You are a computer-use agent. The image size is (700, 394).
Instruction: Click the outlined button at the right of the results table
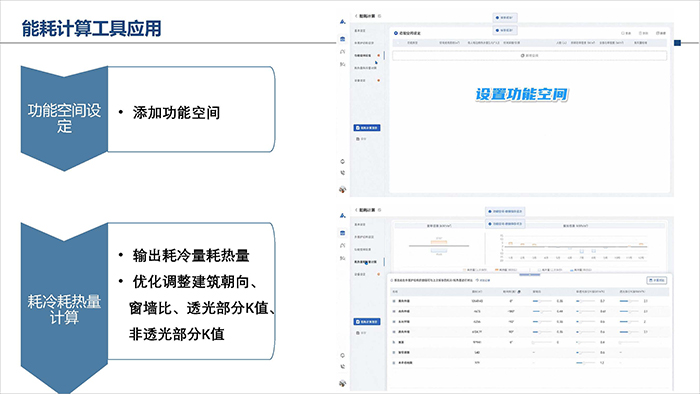(657, 280)
